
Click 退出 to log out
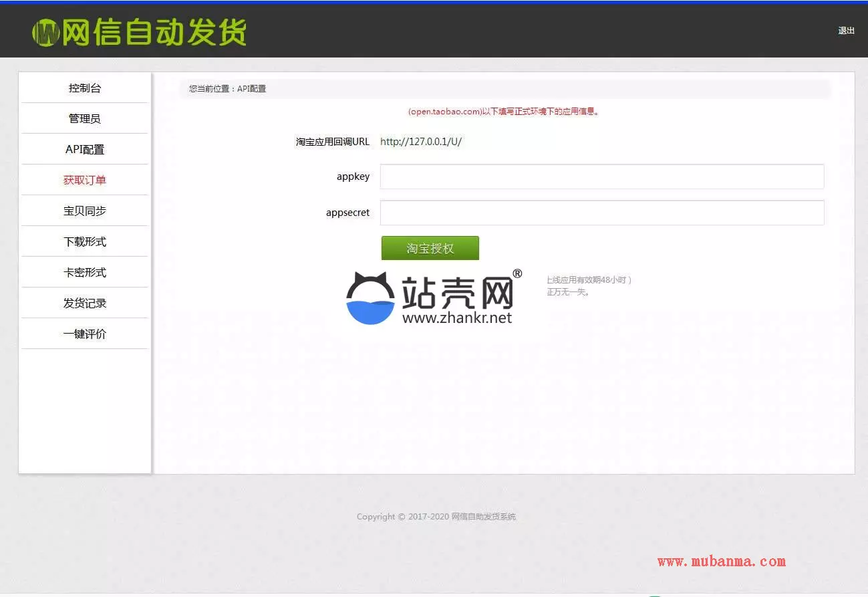846,31
